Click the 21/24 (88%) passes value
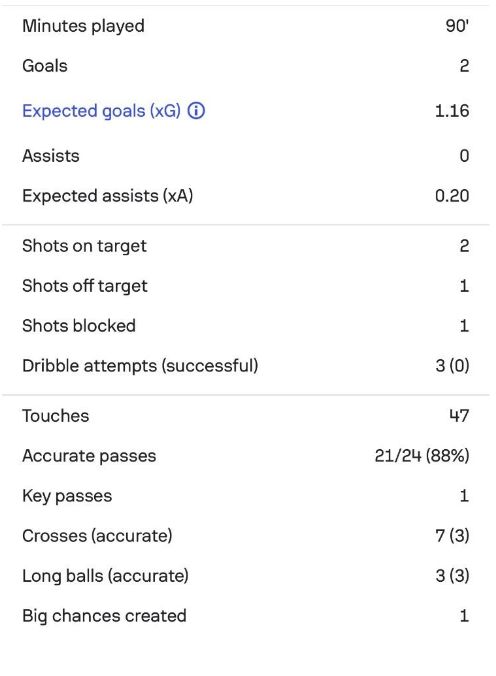The width and height of the screenshot is (496, 676). pyautogui.click(x=422, y=456)
